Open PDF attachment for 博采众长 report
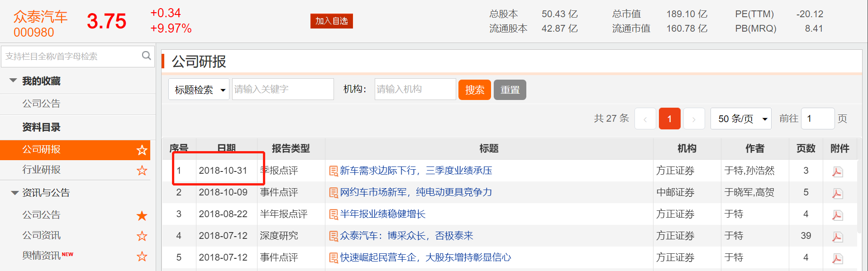Image resolution: width=868 pixels, height=271 pixels. coord(837,237)
